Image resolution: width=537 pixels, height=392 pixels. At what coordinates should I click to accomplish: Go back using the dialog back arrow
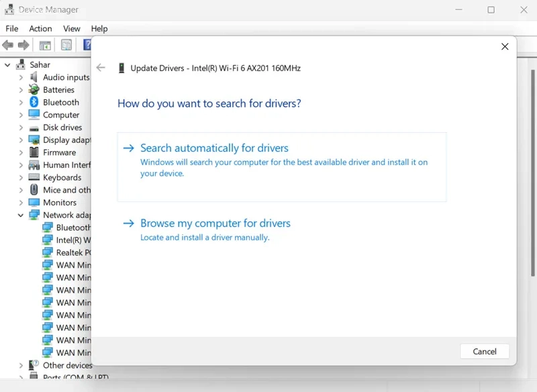pyautogui.click(x=101, y=68)
